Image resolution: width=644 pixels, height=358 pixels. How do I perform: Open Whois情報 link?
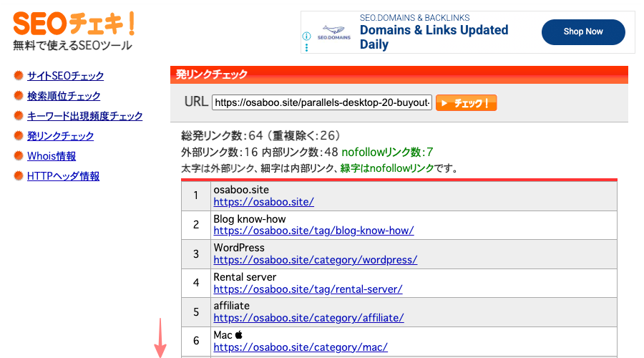pyautogui.click(x=52, y=156)
